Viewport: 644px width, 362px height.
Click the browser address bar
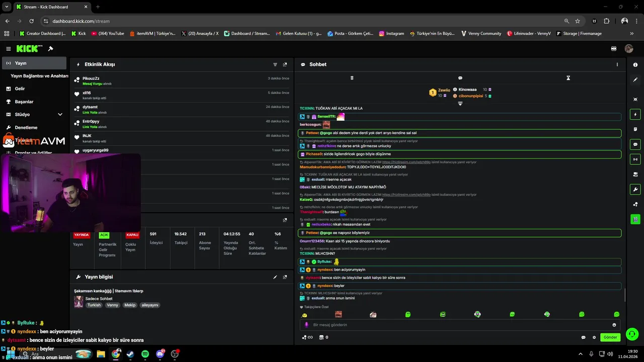[302, 21]
